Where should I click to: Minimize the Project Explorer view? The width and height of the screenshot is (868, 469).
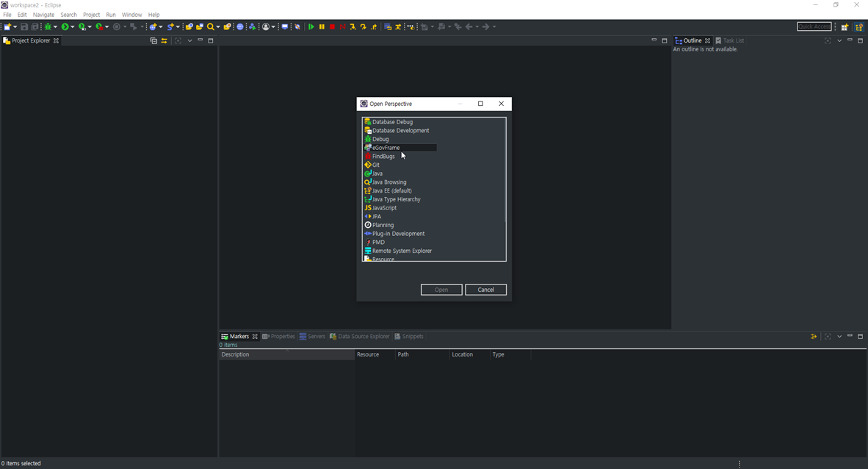(200, 40)
